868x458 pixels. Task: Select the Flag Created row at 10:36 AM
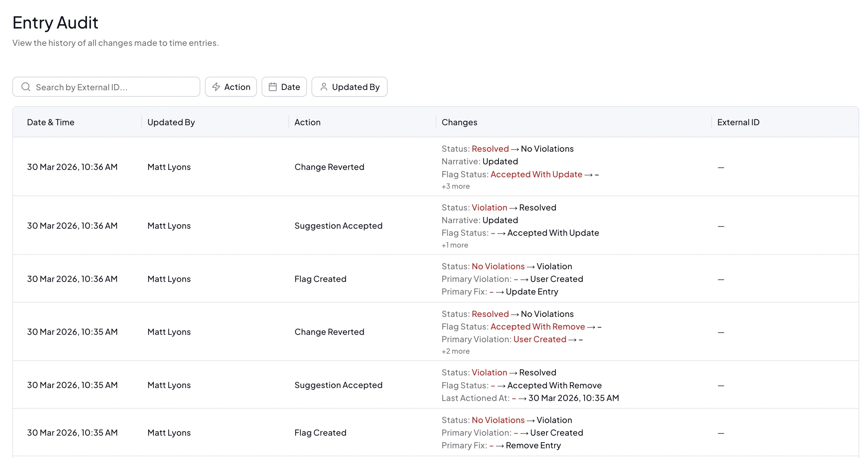coord(320,279)
